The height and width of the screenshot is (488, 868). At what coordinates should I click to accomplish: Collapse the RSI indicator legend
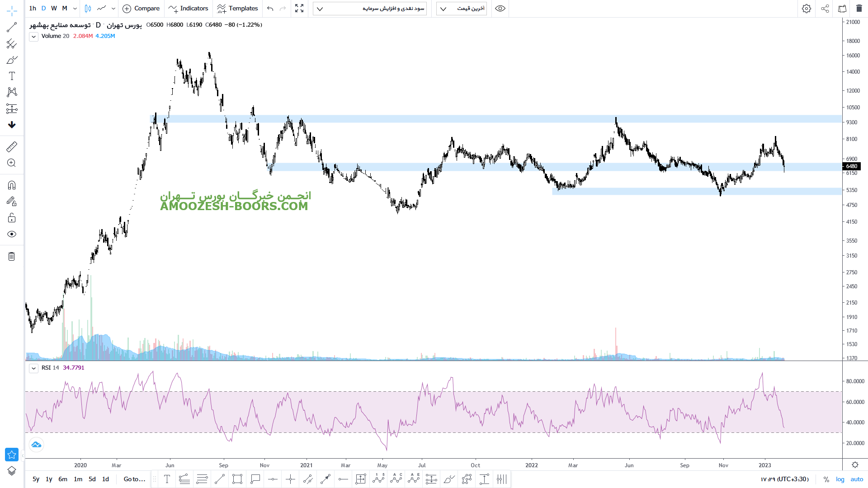pyautogui.click(x=34, y=368)
